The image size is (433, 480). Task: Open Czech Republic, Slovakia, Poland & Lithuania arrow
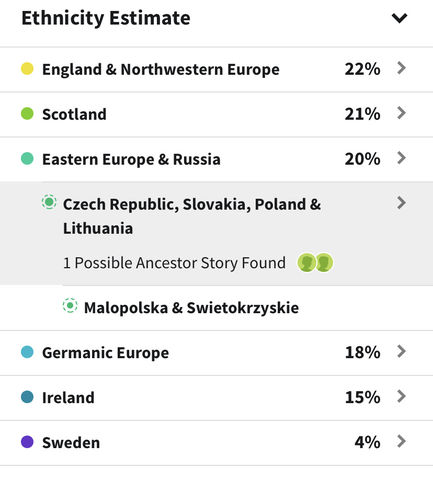401,203
